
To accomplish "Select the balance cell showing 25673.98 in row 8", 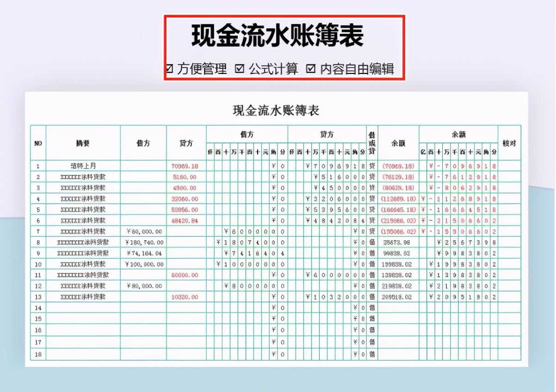I will (396, 242).
